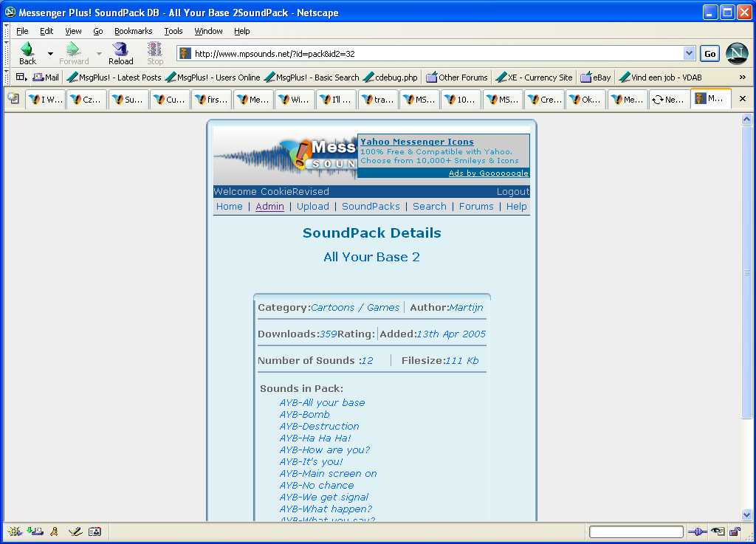Click the online/offline plug icon in status bar
The width and height of the screenshot is (756, 544).
point(697,531)
